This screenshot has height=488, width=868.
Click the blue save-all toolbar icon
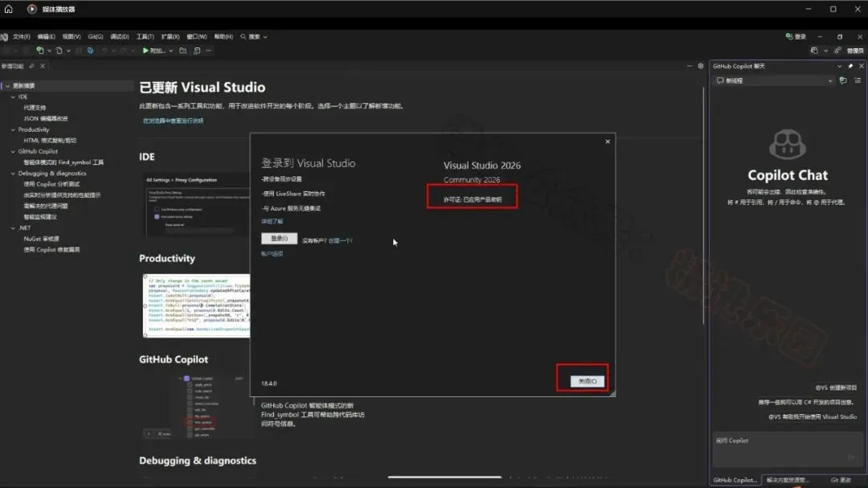pos(90,51)
